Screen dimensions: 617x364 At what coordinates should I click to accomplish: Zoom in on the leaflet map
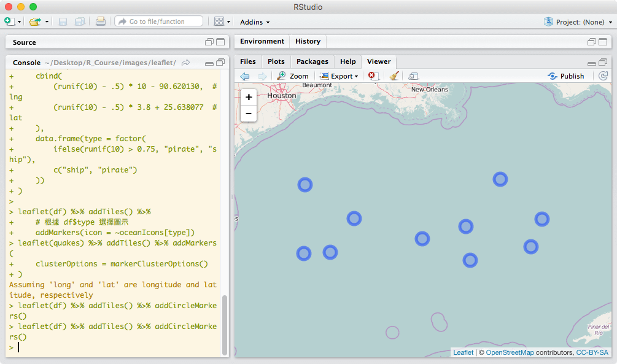[249, 98]
